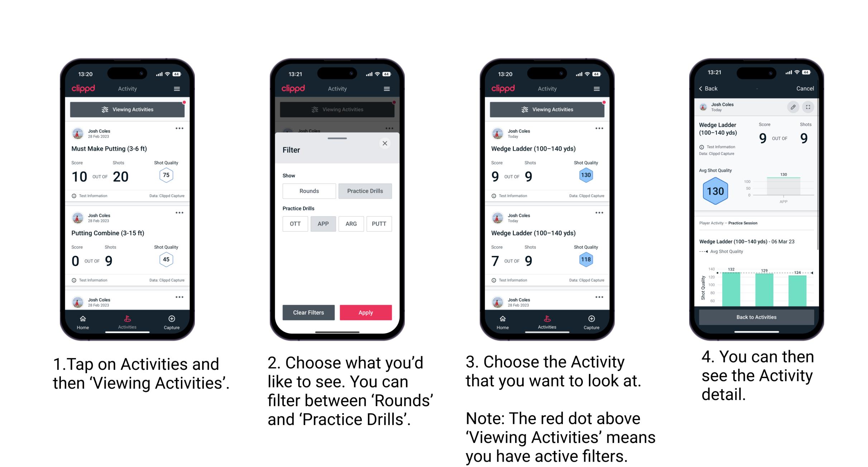Toggle the Rounds filter button

(x=307, y=191)
